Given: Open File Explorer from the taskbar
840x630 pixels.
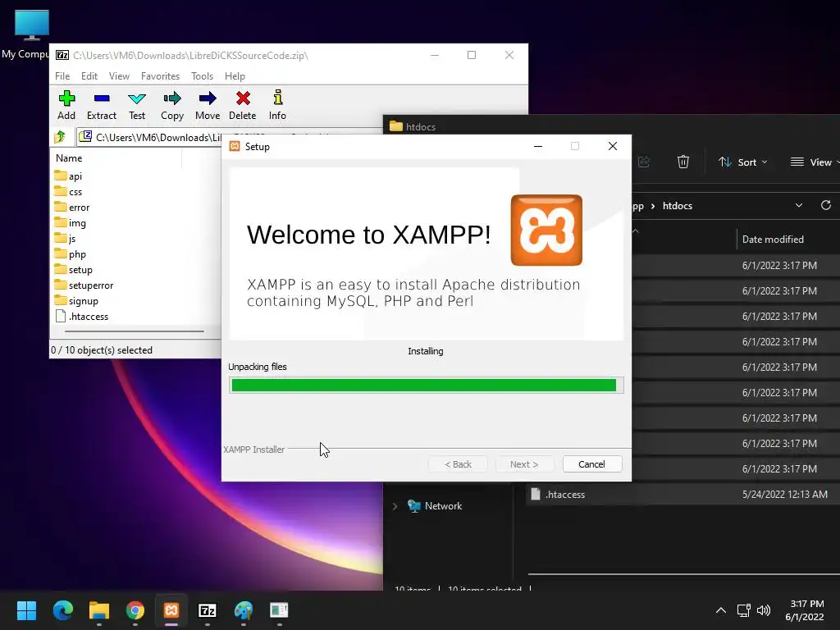Looking at the screenshot, I should pos(99,610).
